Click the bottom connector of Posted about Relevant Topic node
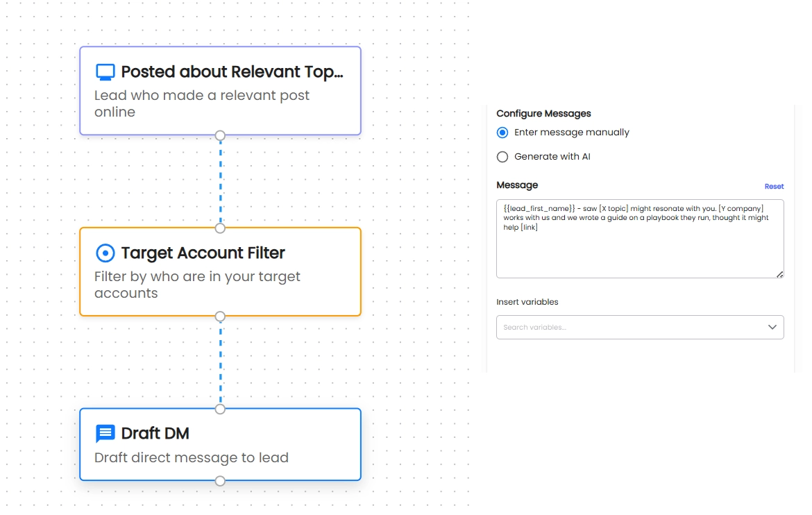Screen dimensions: 812x515 [220, 136]
